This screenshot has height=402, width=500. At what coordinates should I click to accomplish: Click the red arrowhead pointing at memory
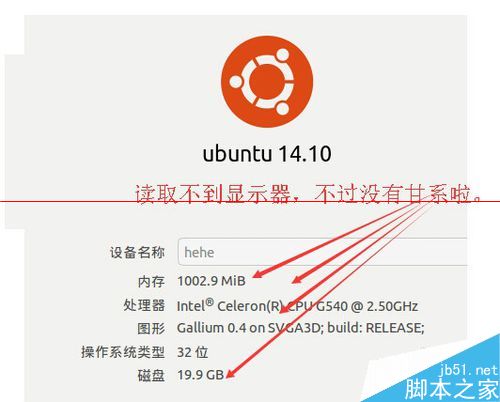[x=258, y=274]
